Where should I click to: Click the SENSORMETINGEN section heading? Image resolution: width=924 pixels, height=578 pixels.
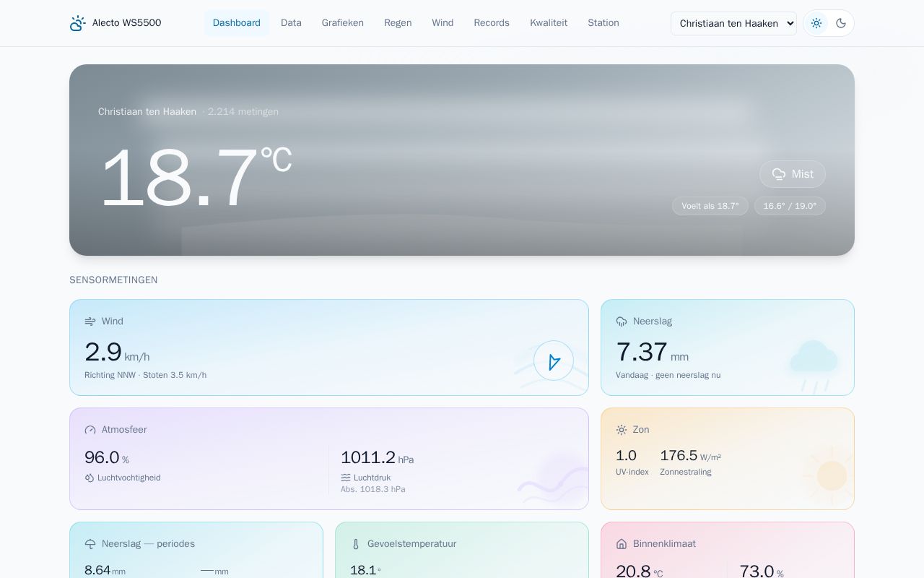113,280
